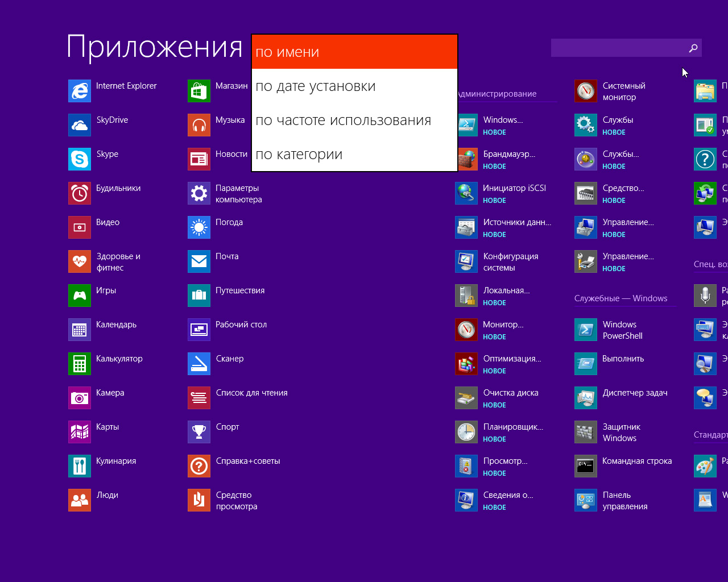The image size is (728, 582).
Task: Choose 'по категории' sort option
Action: pyautogui.click(x=354, y=154)
